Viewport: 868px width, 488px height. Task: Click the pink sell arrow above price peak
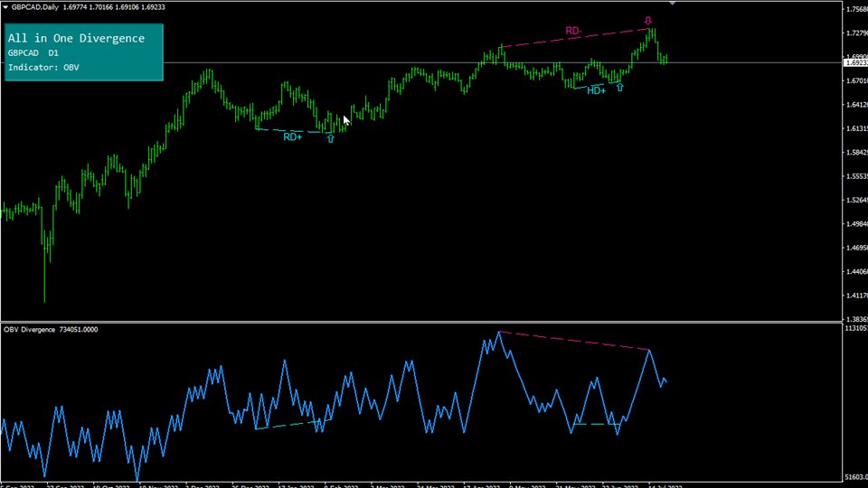click(647, 20)
